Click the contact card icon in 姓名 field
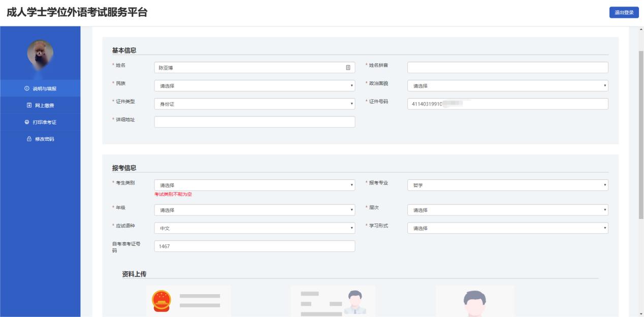644x317 pixels. click(x=348, y=68)
